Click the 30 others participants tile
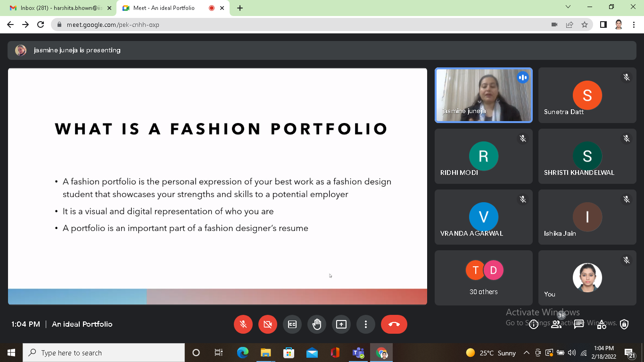 click(x=483, y=278)
